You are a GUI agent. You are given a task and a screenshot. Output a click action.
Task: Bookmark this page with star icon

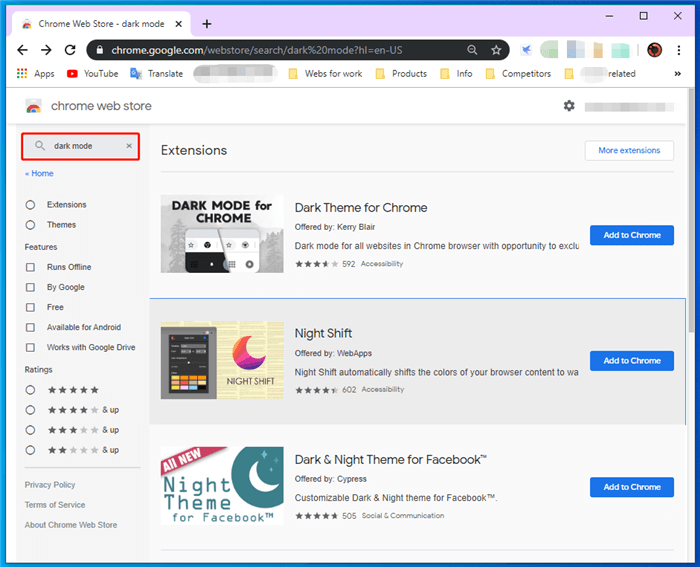tap(496, 50)
